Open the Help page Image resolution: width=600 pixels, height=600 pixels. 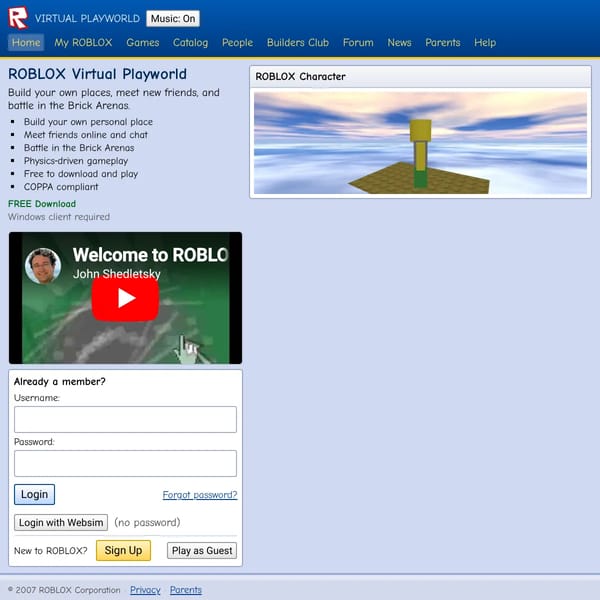[x=485, y=42]
